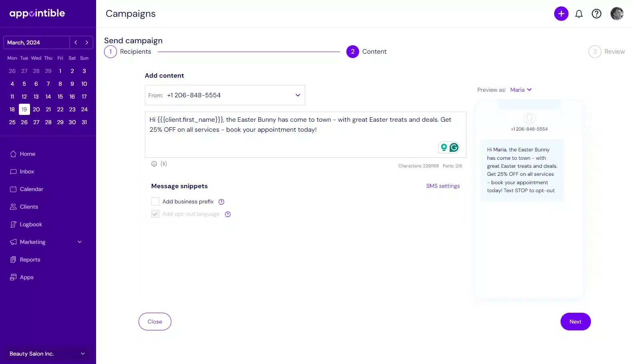The width and height of the screenshot is (633, 364).
Task: Click the message bubble in phone preview
Action: tap(522, 170)
